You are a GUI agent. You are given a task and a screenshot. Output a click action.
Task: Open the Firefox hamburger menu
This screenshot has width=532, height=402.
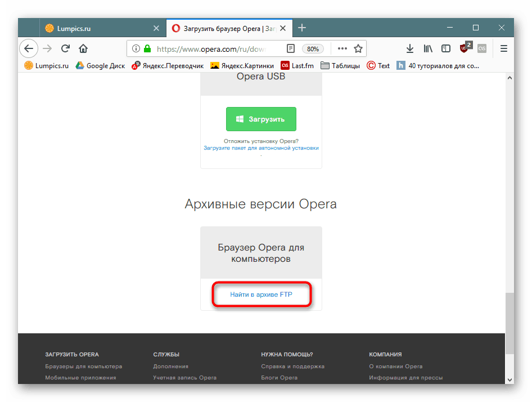coord(504,48)
